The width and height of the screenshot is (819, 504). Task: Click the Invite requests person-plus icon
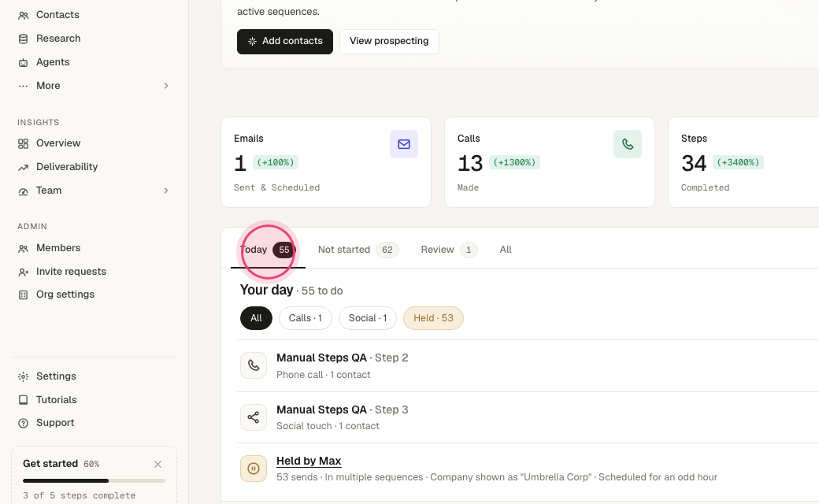pyautogui.click(x=23, y=272)
